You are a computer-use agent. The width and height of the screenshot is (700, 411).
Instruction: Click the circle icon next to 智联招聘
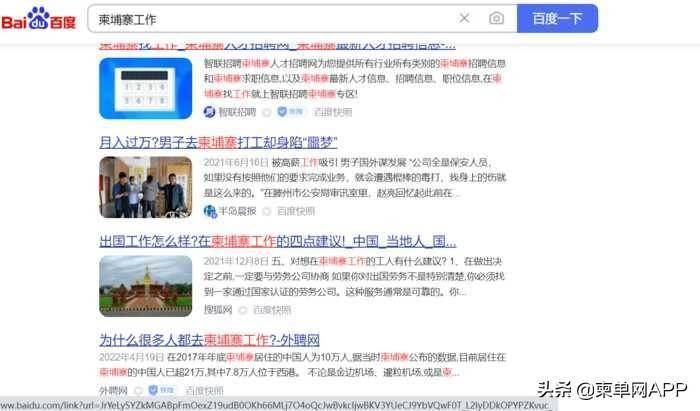pos(267,112)
